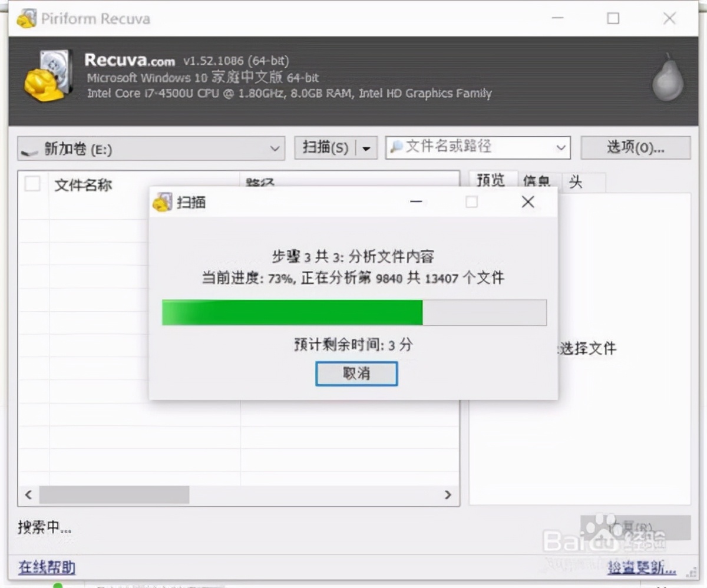
Task: Click the magnifier icon in search box
Action: [x=397, y=147]
